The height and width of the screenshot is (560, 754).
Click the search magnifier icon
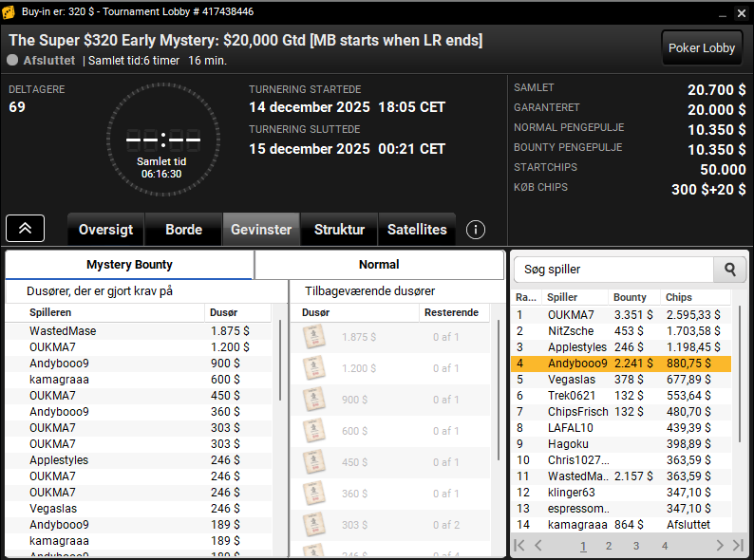click(x=729, y=270)
